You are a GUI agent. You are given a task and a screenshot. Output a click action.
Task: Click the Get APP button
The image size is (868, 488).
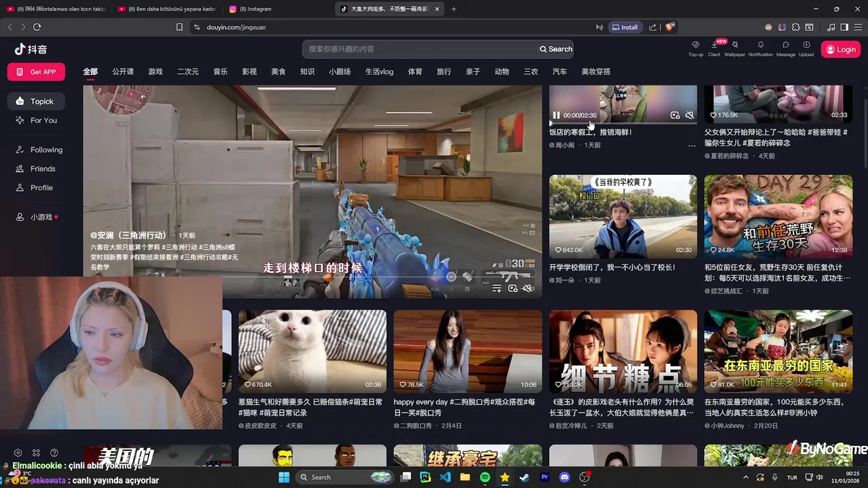[x=36, y=72]
